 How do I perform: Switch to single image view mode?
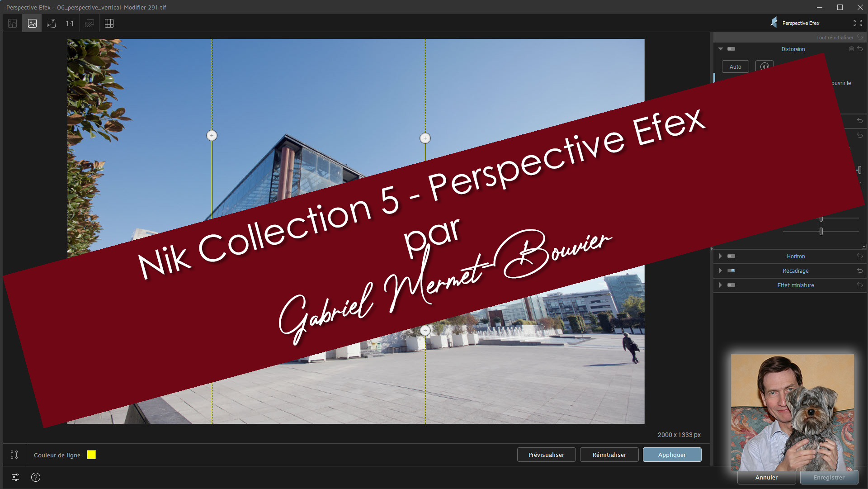pos(32,23)
